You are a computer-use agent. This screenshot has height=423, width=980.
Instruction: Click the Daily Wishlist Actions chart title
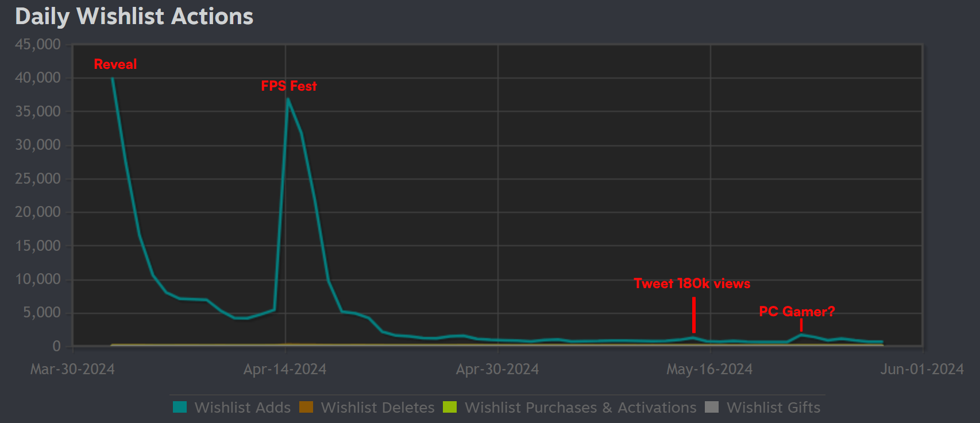click(x=134, y=16)
